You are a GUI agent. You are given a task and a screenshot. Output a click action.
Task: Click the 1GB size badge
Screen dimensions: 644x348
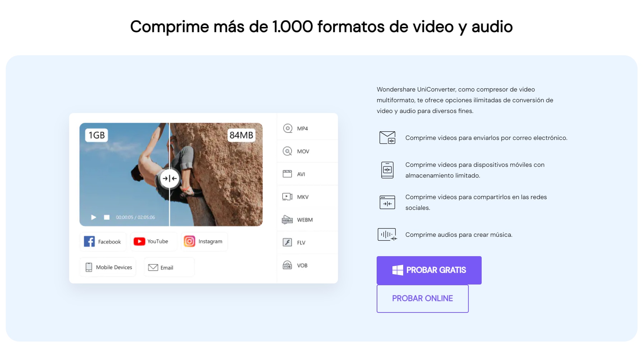[x=97, y=135]
